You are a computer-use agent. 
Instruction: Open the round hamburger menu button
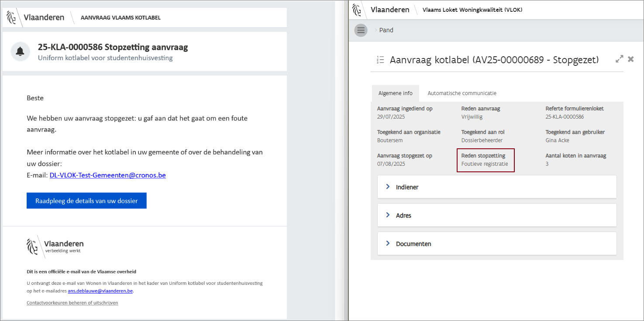[x=361, y=30]
